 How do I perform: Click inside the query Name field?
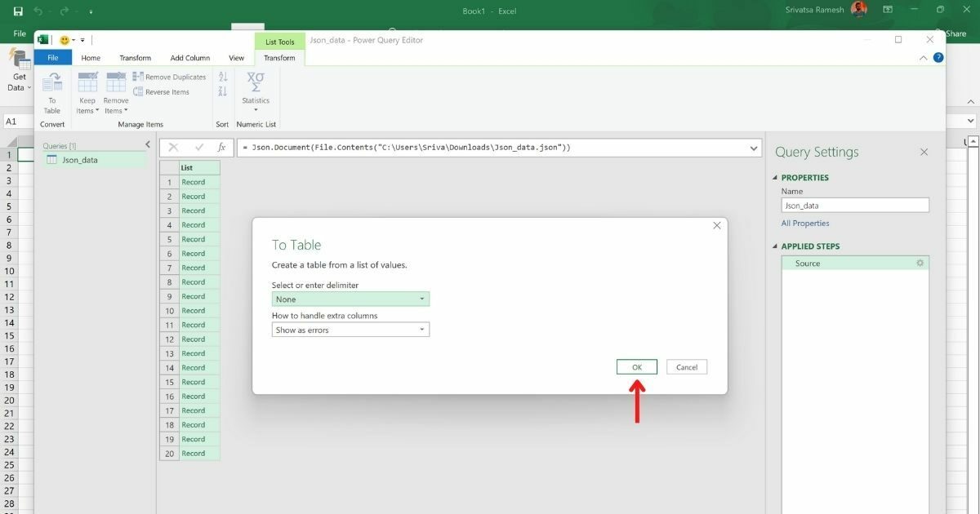click(854, 205)
